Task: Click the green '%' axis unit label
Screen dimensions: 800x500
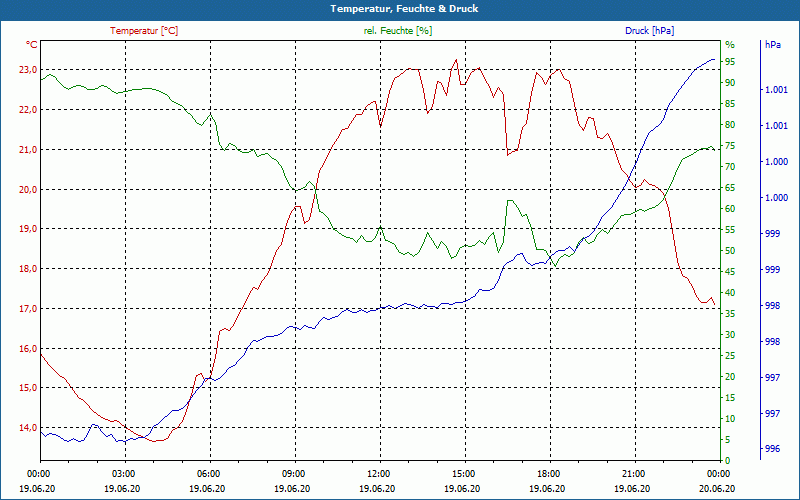Action: pos(730,45)
